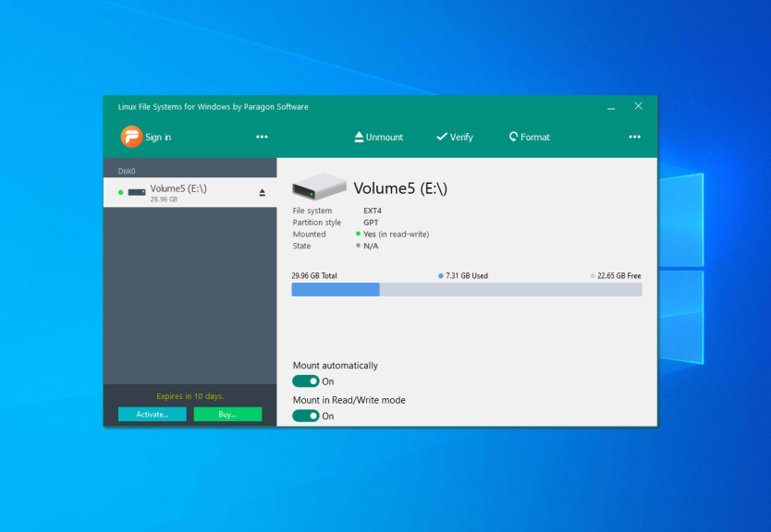This screenshot has width=771, height=532.
Task: Turn off Mount in Read/Write mode
Action: 307,416
